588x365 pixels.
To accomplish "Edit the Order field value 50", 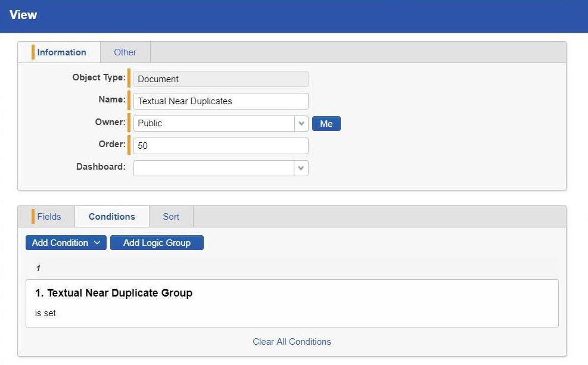I will coord(221,146).
